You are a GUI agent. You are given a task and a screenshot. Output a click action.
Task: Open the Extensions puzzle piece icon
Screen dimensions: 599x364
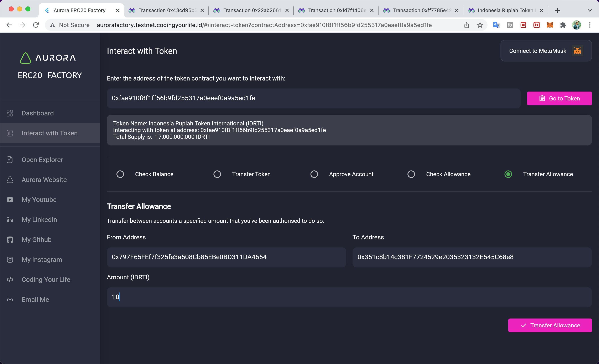tap(563, 25)
